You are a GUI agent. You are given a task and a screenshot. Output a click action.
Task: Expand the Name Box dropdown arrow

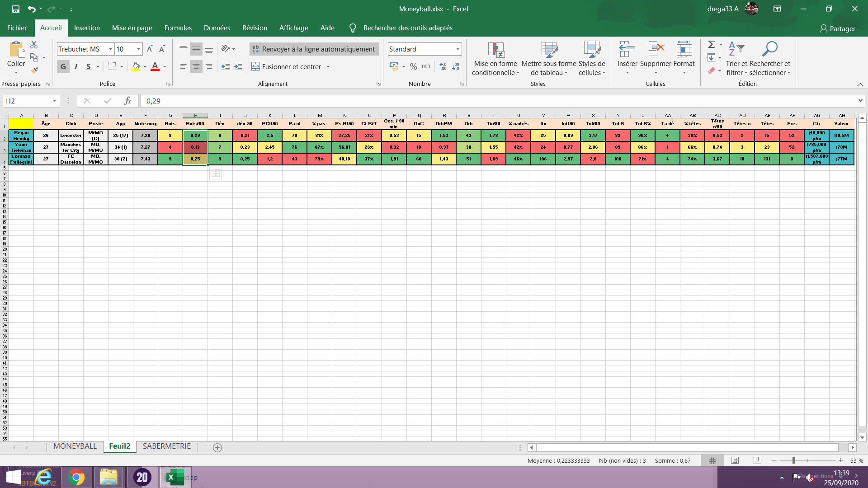pyautogui.click(x=54, y=101)
